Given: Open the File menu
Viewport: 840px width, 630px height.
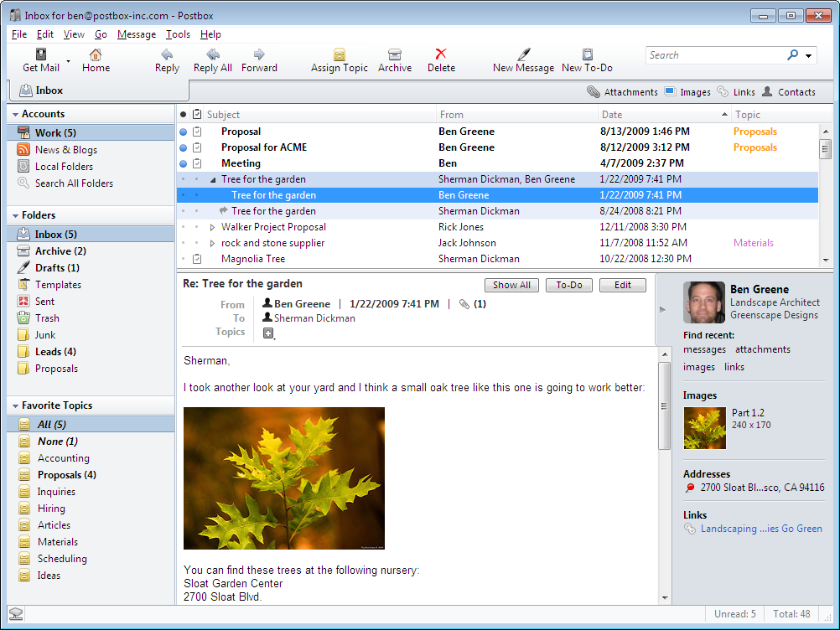Looking at the screenshot, I should (19, 34).
